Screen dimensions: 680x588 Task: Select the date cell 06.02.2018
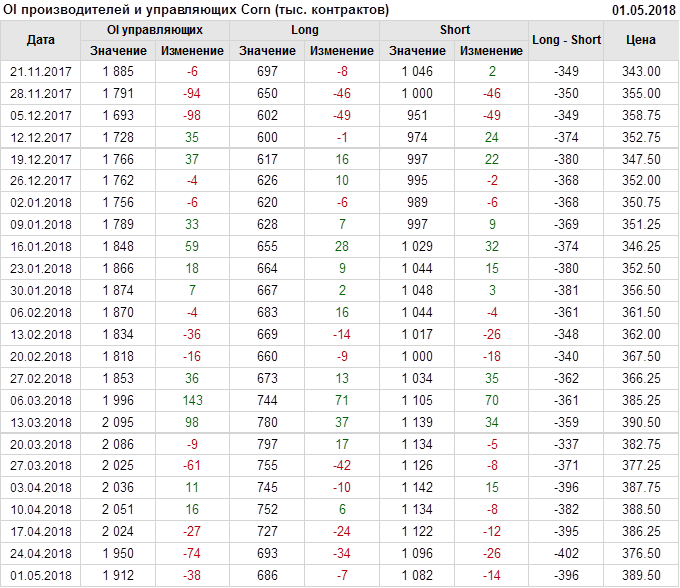pyautogui.click(x=41, y=313)
